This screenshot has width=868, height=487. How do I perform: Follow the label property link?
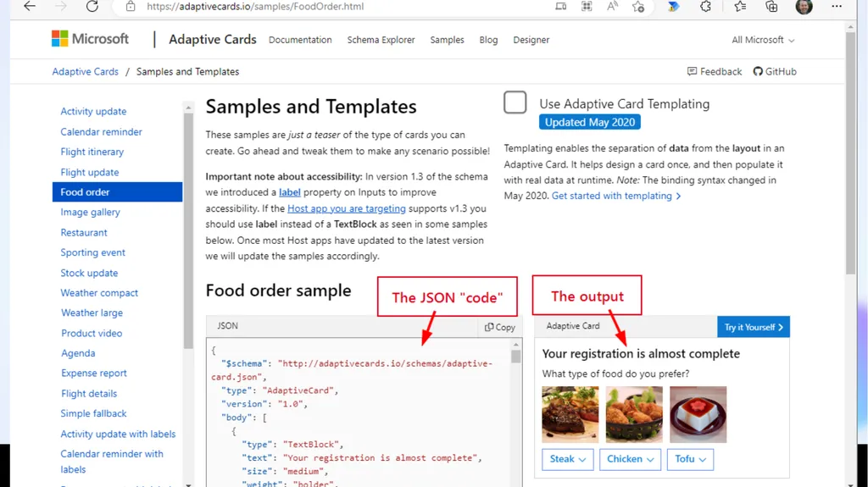290,192
